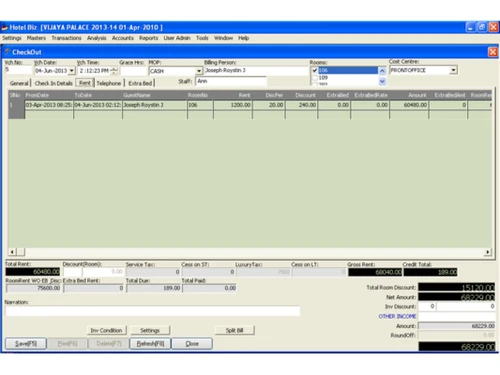The height and width of the screenshot is (375, 500).
Task: Click the Staff input field
Action: coord(231,81)
